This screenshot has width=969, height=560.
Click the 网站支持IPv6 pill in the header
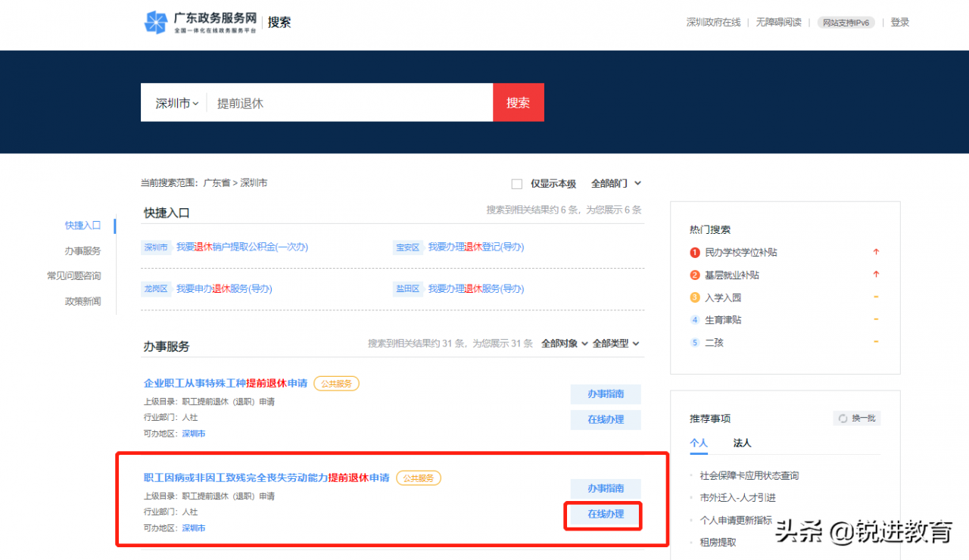[846, 22]
